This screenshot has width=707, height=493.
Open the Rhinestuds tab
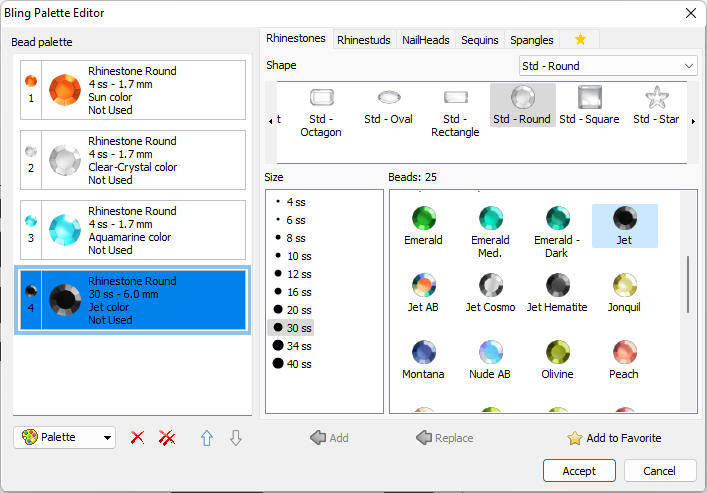pyautogui.click(x=364, y=40)
